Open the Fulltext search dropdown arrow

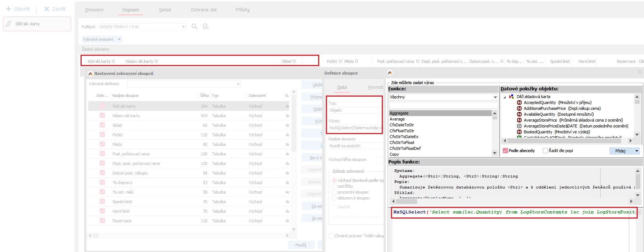[184, 26]
